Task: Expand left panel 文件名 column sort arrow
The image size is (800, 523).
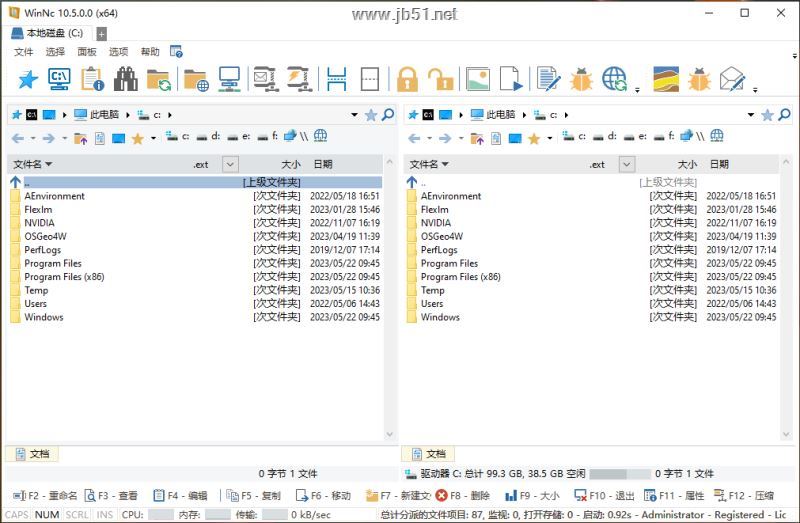Action: coord(49,164)
